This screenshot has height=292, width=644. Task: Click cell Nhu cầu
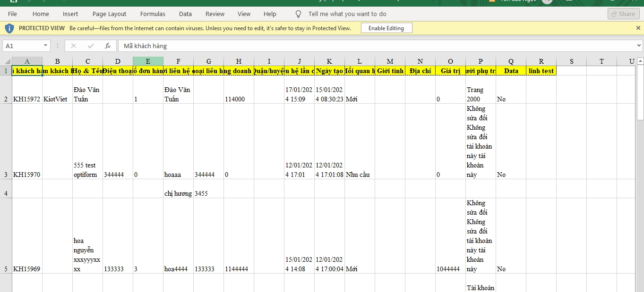click(x=360, y=142)
